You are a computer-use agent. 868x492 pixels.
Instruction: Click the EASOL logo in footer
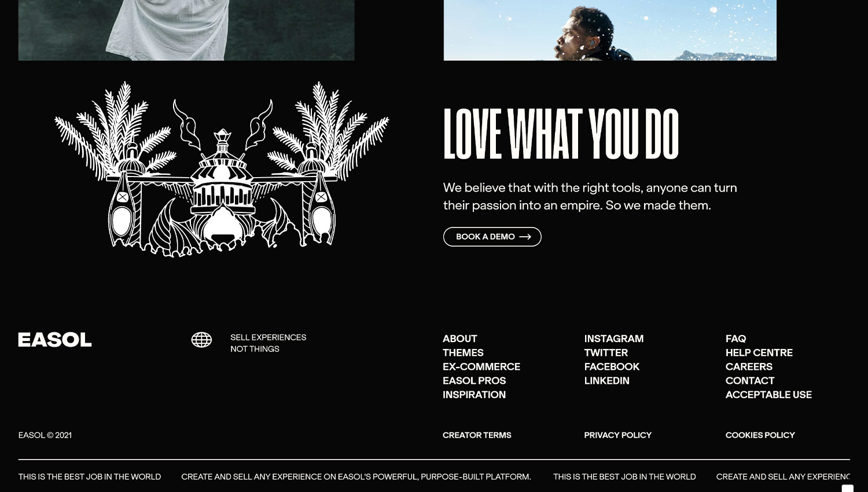coord(55,340)
